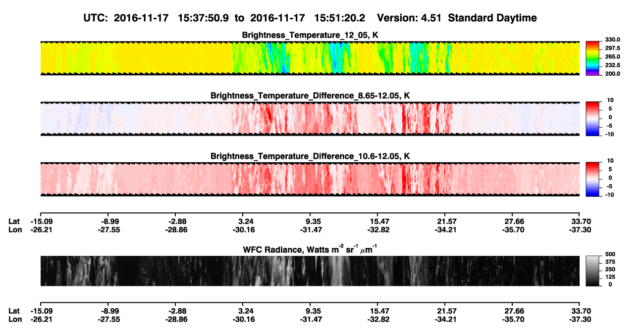Click the '-10' tick of 10.6-12.05 colorbar

(609, 194)
